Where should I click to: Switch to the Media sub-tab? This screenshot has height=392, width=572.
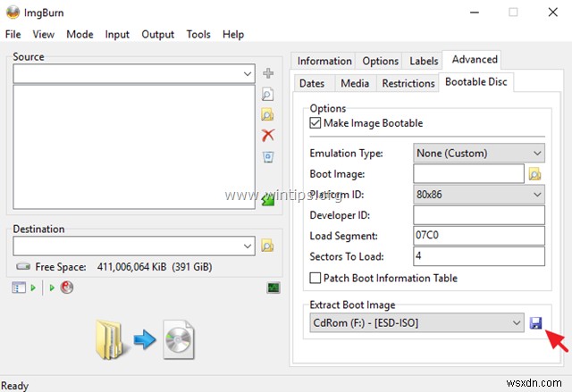pyautogui.click(x=355, y=83)
